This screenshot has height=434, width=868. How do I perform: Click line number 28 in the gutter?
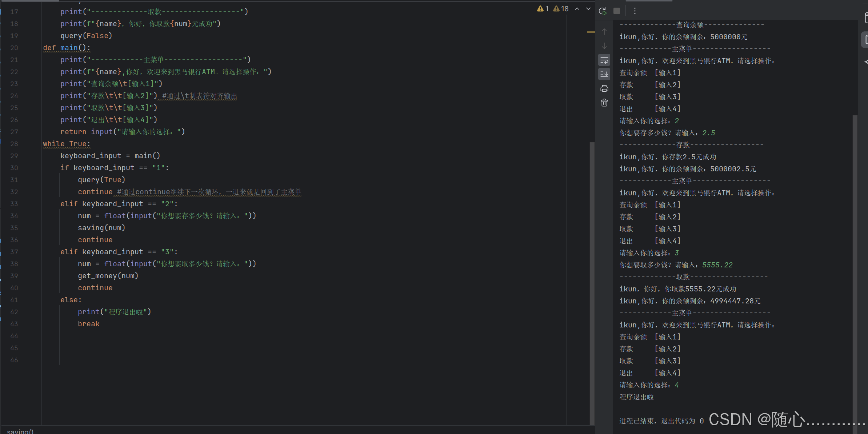pos(14,144)
